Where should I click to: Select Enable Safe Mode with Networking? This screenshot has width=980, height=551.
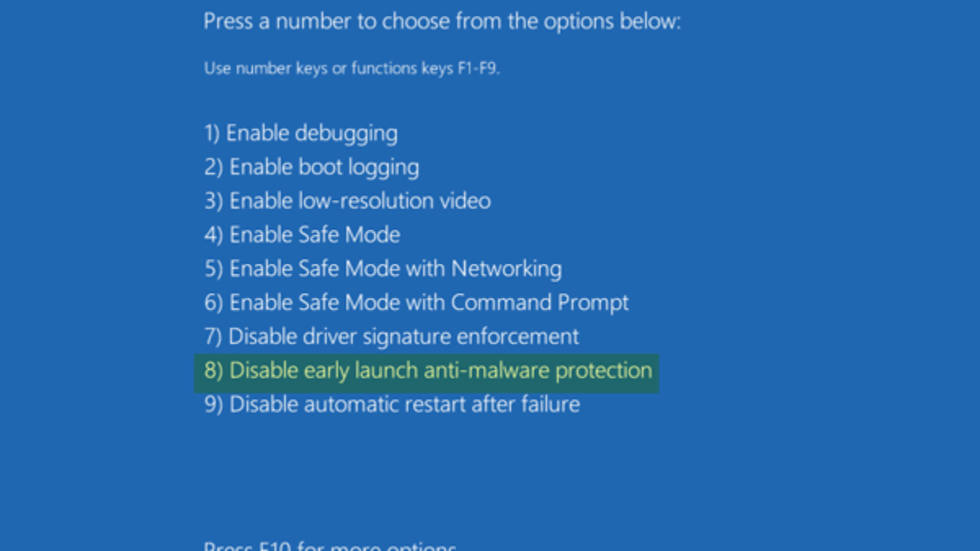383,269
